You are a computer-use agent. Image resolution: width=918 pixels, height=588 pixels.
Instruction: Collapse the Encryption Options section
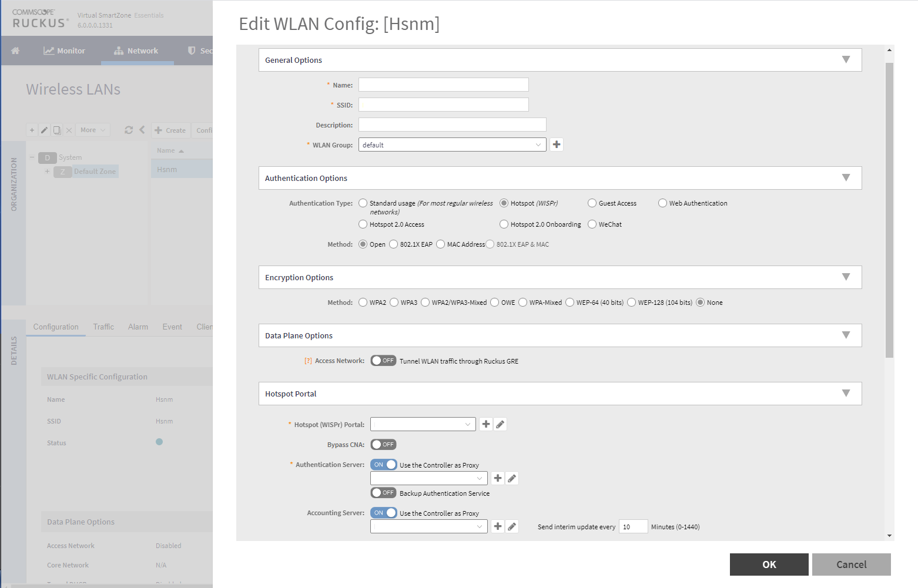[x=846, y=277]
